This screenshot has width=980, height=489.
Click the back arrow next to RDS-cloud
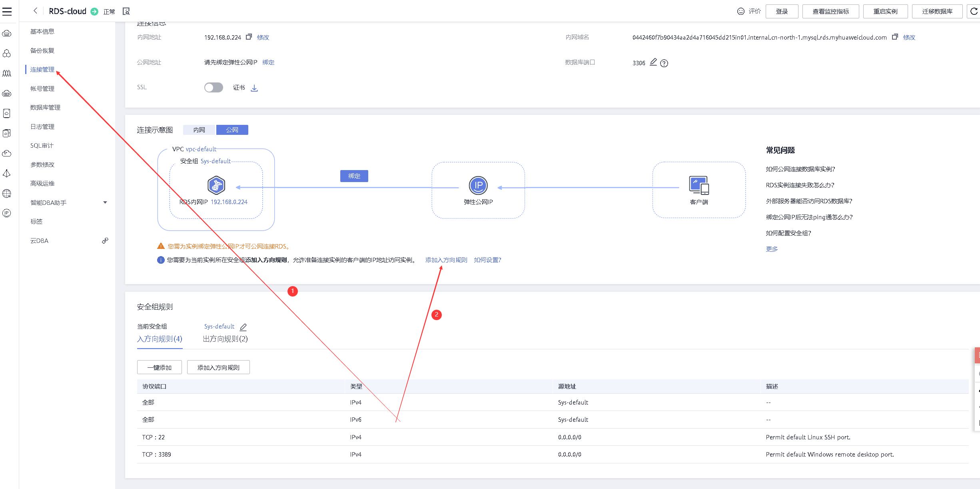[x=35, y=11]
